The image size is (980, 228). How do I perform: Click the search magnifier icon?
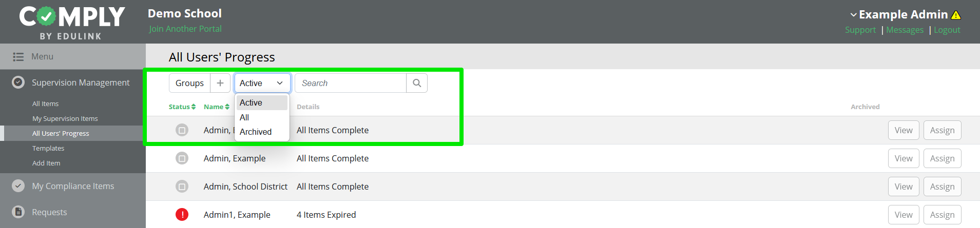(417, 83)
